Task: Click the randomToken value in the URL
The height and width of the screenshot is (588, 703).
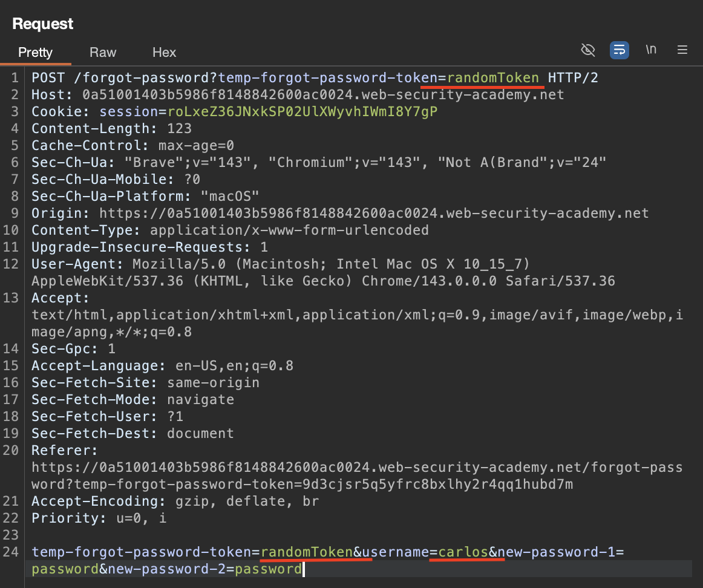Action: (x=493, y=78)
